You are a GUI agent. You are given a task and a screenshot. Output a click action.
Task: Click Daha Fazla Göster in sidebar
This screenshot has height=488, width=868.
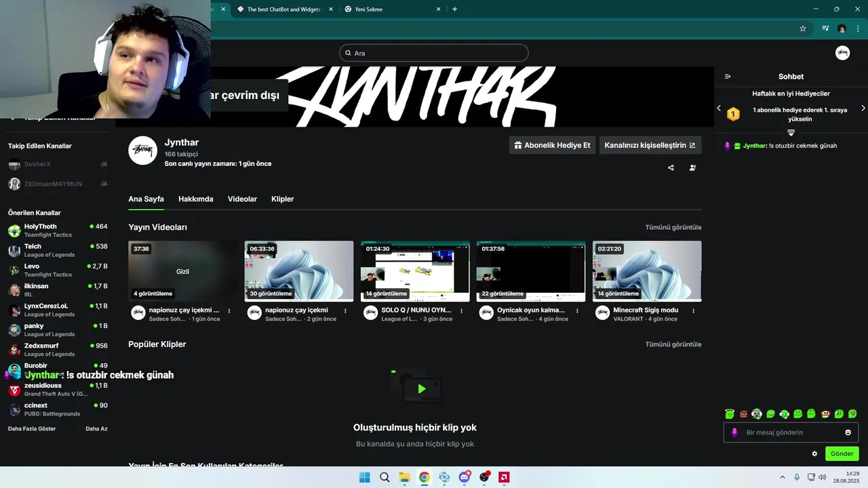click(32, 429)
